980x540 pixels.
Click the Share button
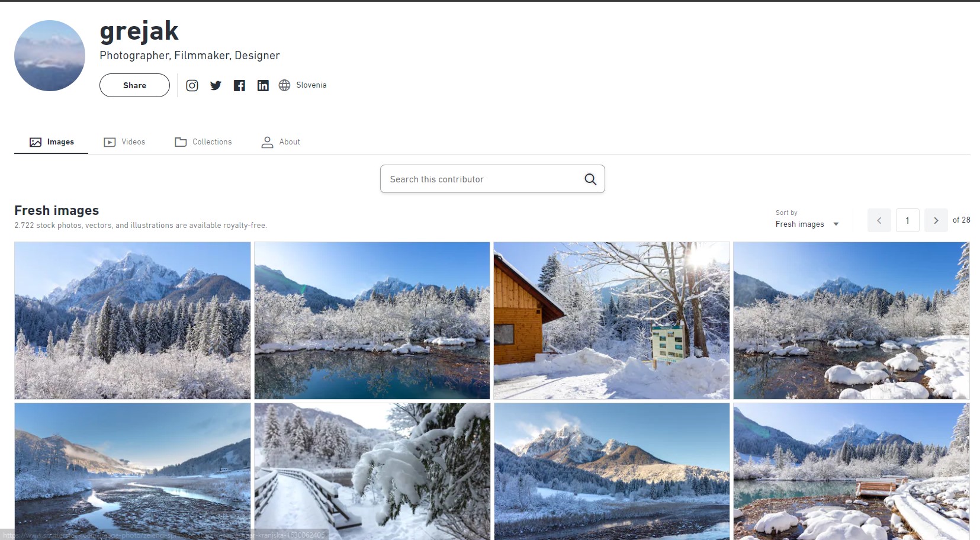[x=134, y=85]
